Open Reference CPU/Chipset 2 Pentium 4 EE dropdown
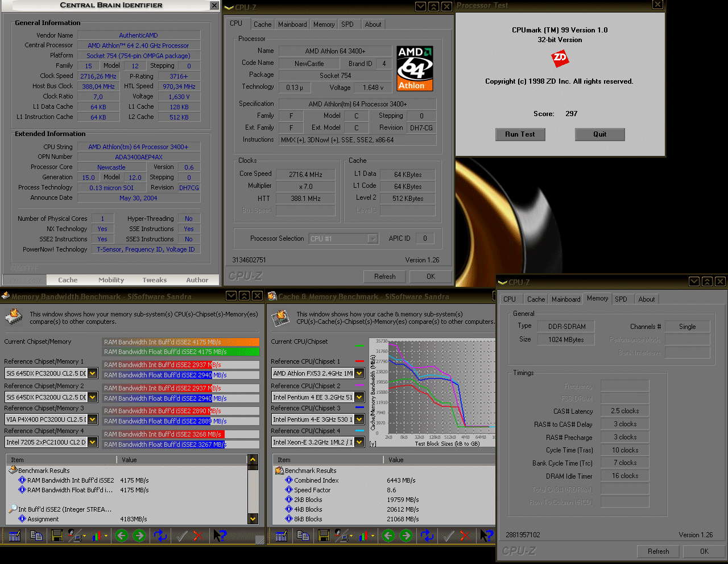 tap(359, 397)
